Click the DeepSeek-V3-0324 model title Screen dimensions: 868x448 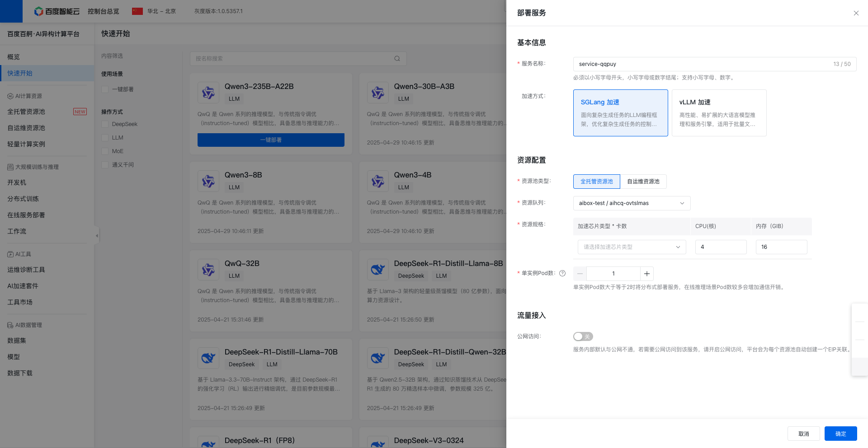tap(429, 440)
